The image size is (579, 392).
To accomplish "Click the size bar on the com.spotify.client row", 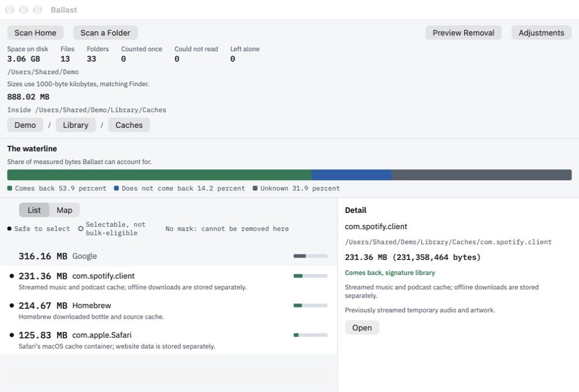I will [x=310, y=276].
